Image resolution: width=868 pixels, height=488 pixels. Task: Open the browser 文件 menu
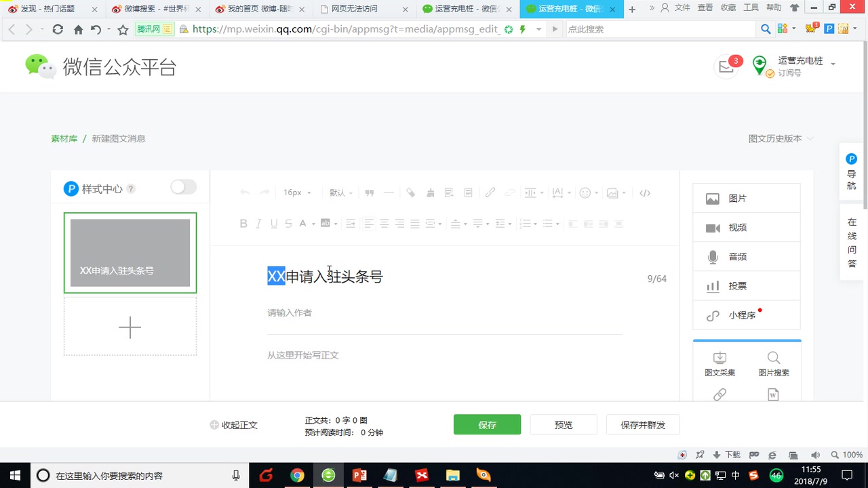click(x=682, y=7)
